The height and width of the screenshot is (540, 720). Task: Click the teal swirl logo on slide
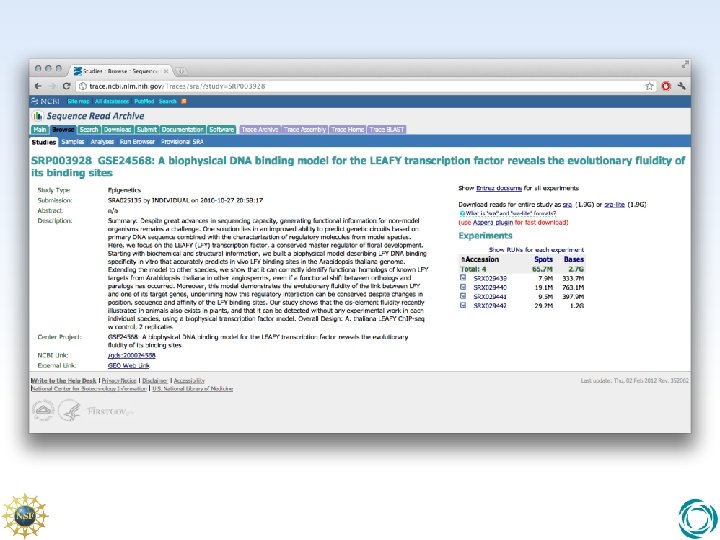pyautogui.click(x=698, y=519)
